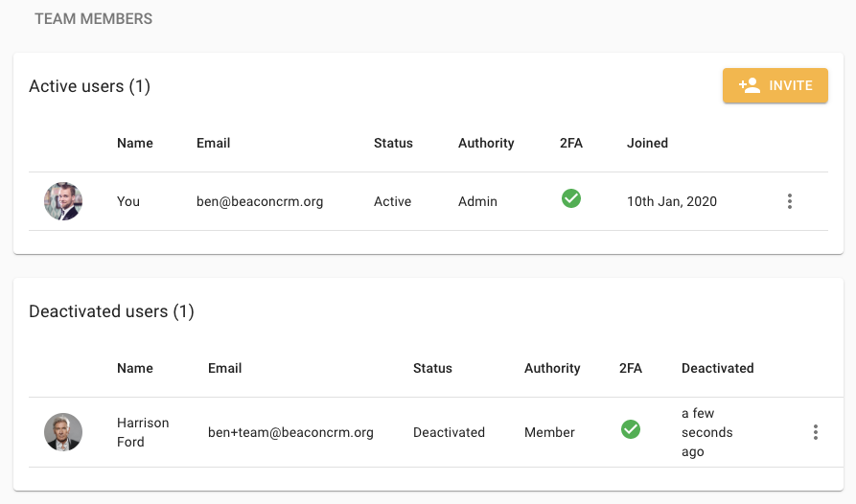856x504 pixels.
Task: Click the Email header in the Deactivated users table
Action: click(x=224, y=368)
